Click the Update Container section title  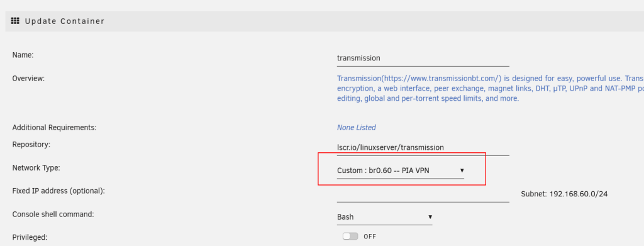tap(65, 21)
